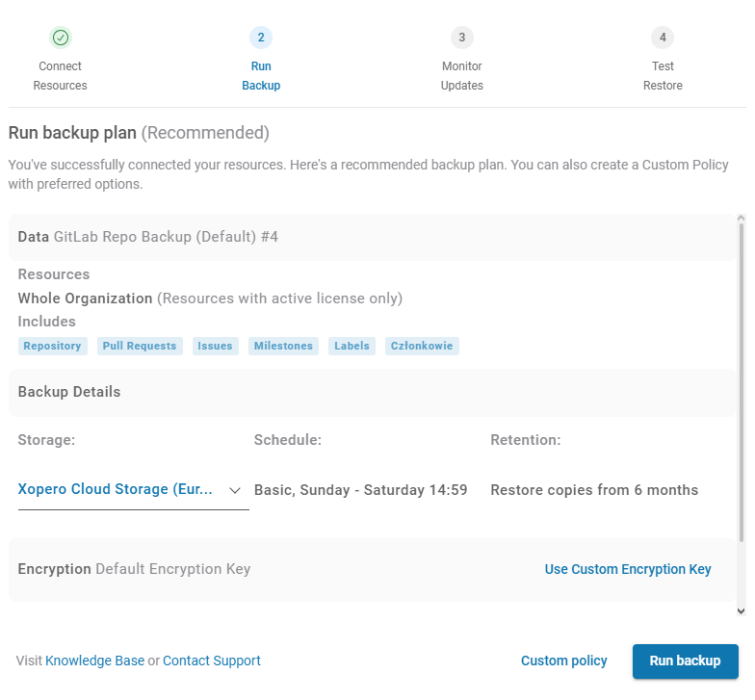755x700 pixels.
Task: Click Use Custom Encryption Key link
Action: click(x=628, y=569)
